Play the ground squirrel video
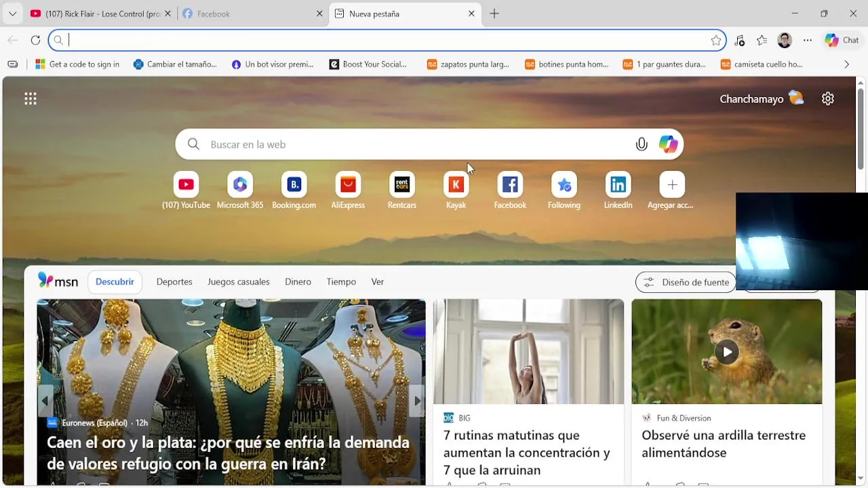868x488 pixels. (x=727, y=352)
